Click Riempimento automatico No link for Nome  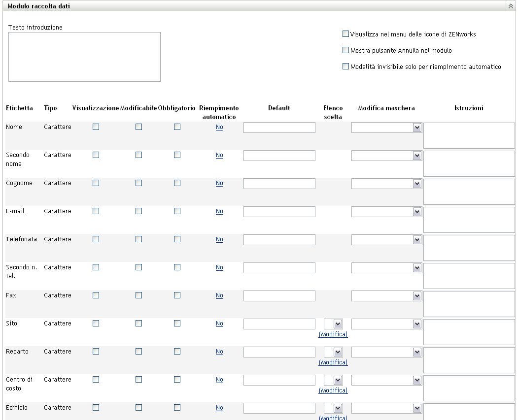tap(219, 127)
